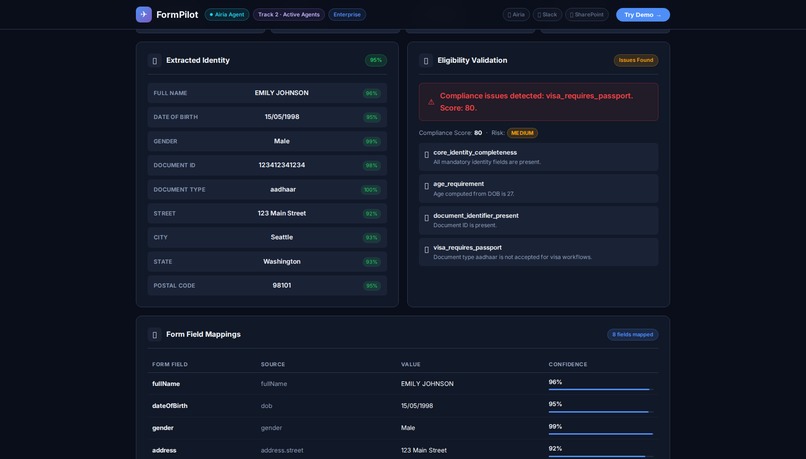Click the 8 fields mapped badge
The height and width of the screenshot is (459, 806).
tap(632, 335)
